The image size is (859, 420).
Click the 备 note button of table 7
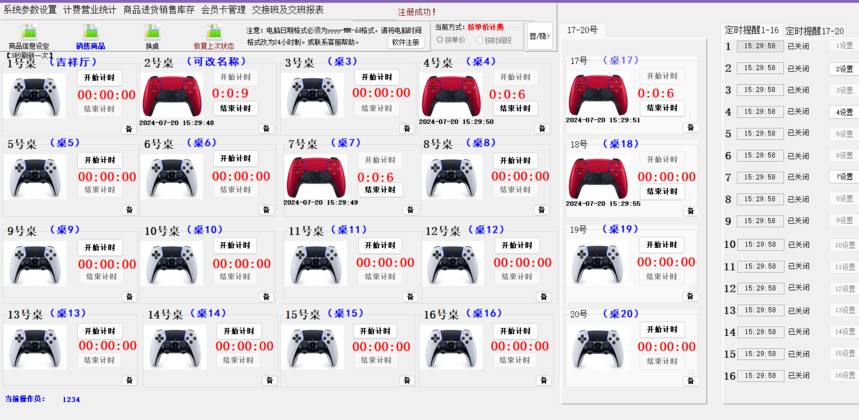[410, 210]
